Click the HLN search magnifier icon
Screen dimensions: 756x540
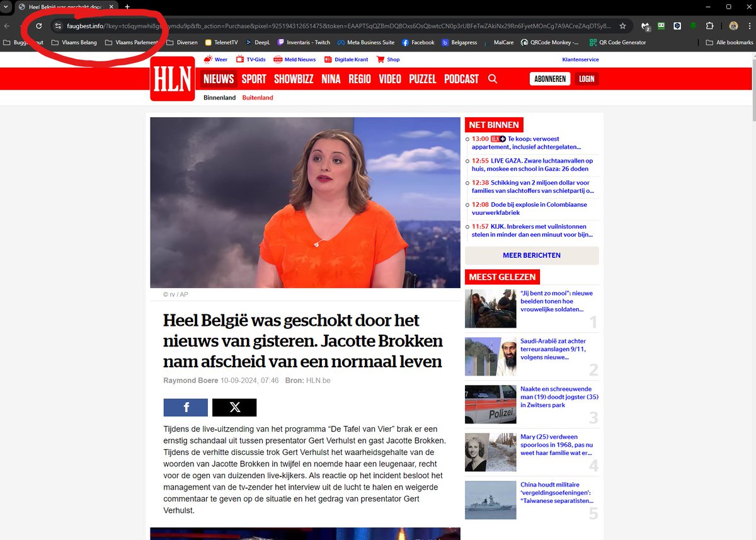click(x=493, y=79)
